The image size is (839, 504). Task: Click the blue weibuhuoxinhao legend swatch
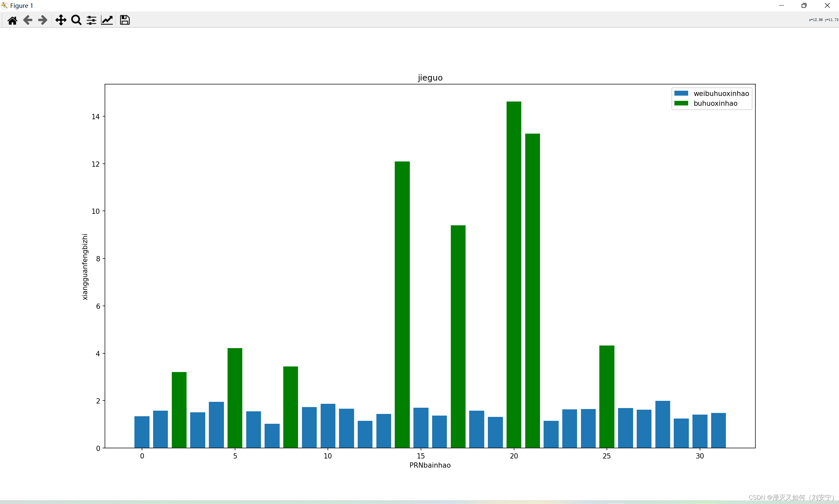(681, 93)
